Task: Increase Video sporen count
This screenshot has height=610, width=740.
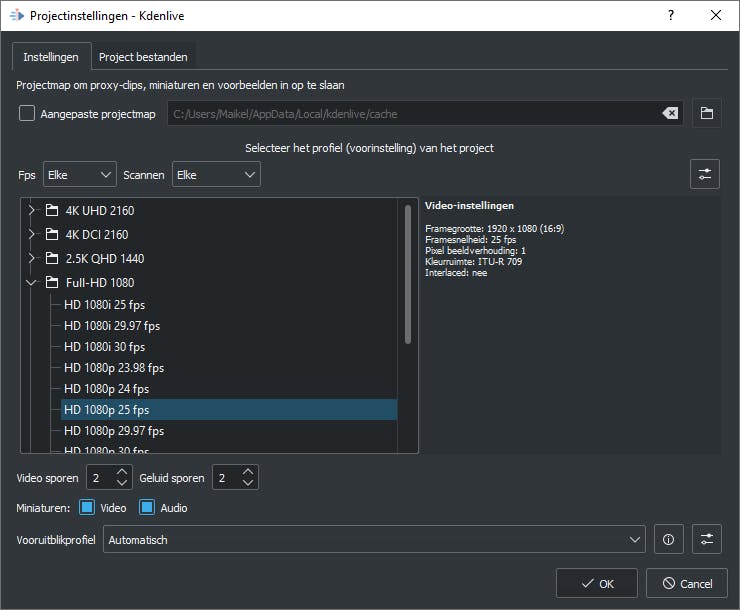Action: [122, 472]
